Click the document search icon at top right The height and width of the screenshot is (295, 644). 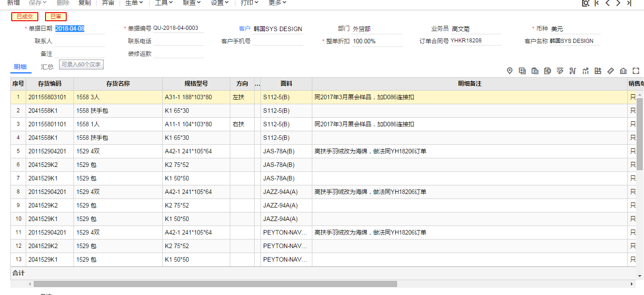pyautogui.click(x=585, y=3)
